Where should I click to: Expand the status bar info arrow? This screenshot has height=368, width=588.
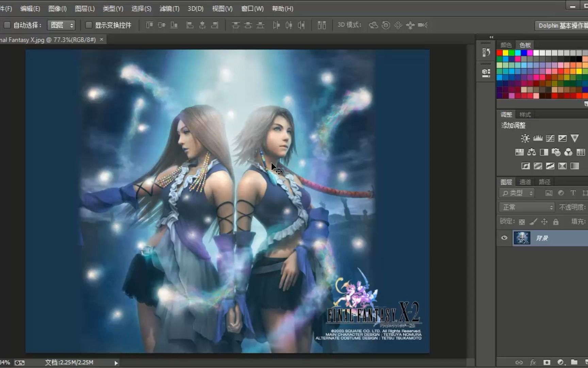click(116, 363)
